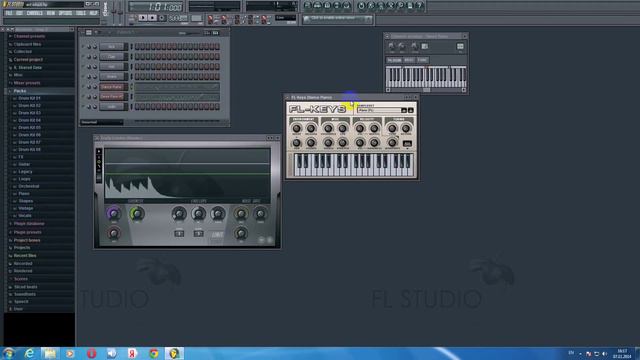Expand the Channel presets folder

click(29, 36)
